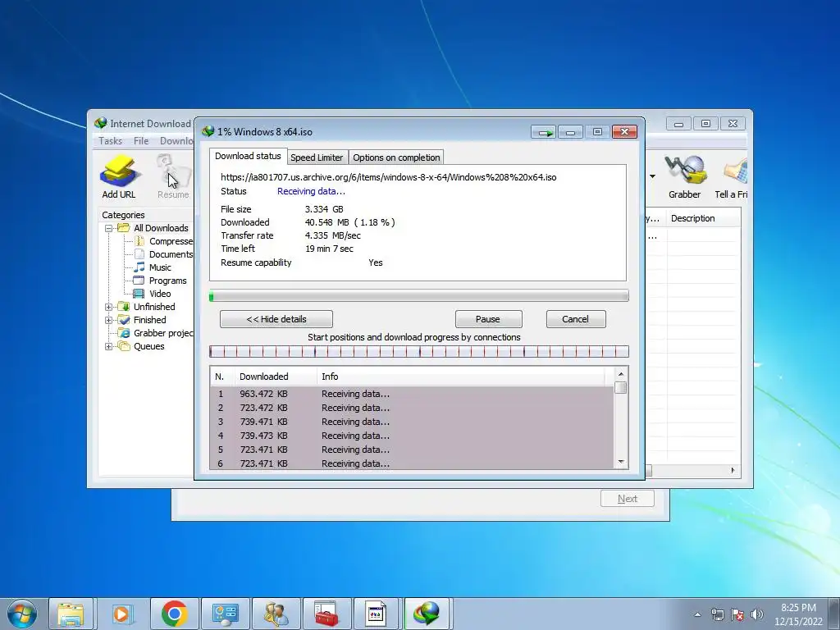Image resolution: width=840 pixels, height=630 pixels.
Task: Open Google Chrome from the taskbar
Action: pyautogui.click(x=174, y=614)
